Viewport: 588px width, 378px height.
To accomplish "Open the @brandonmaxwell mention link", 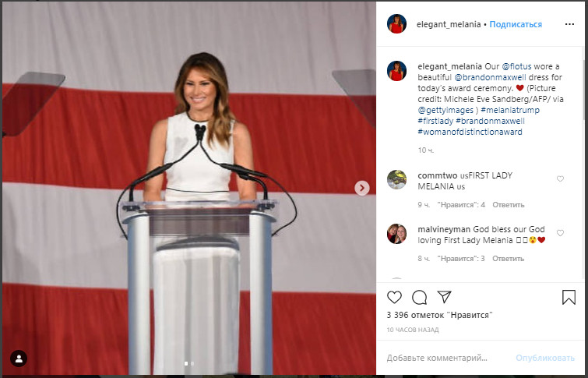I will 490,77.
